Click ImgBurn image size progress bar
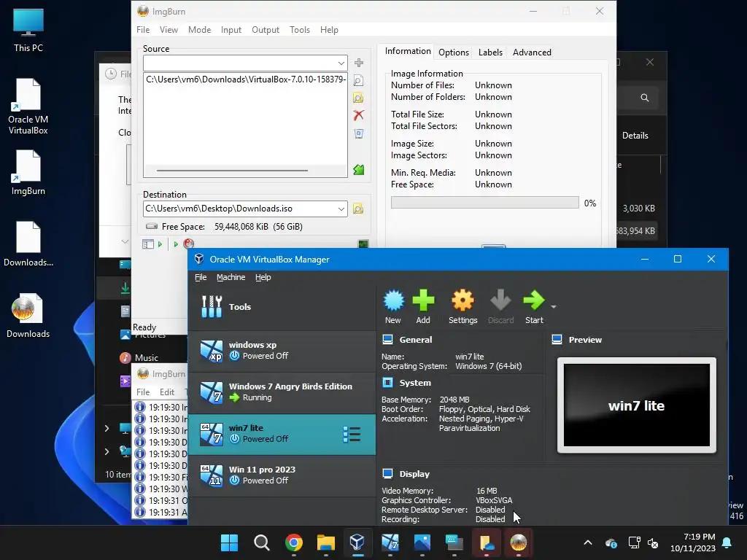The height and width of the screenshot is (560, 747). pyautogui.click(x=484, y=203)
